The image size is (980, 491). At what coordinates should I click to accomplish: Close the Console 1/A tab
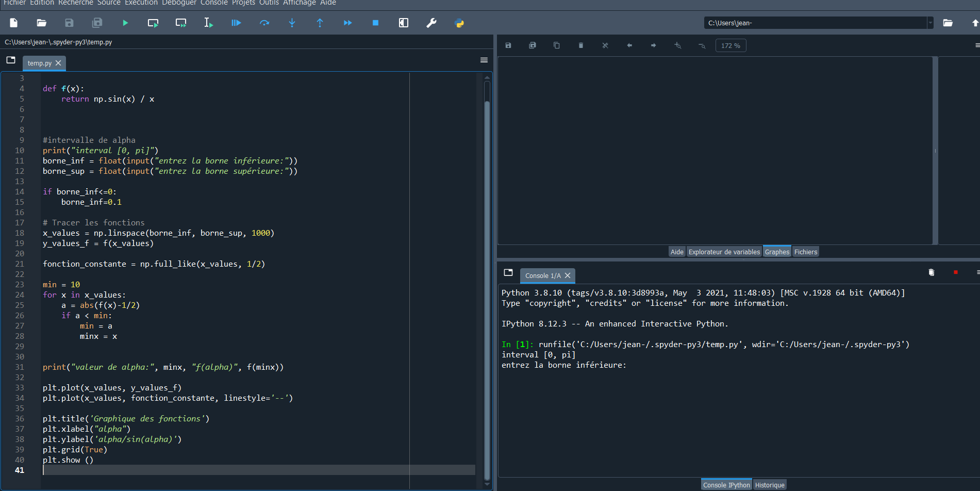(x=568, y=276)
